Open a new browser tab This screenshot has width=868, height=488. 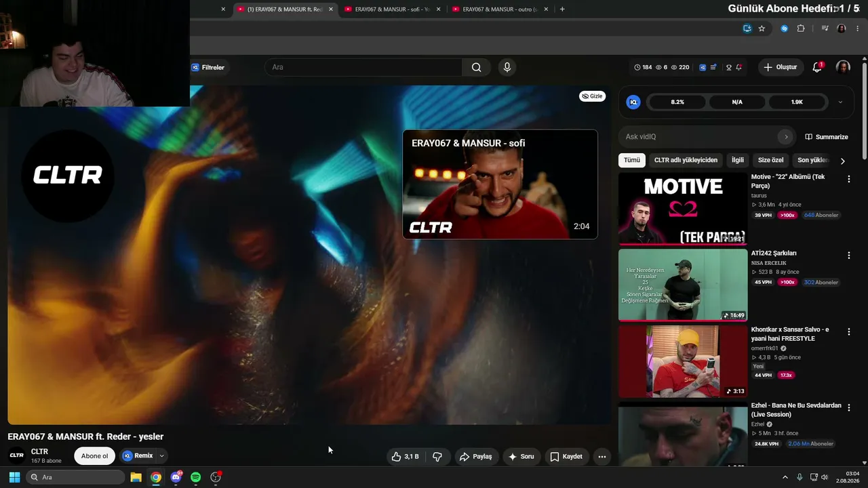(562, 9)
